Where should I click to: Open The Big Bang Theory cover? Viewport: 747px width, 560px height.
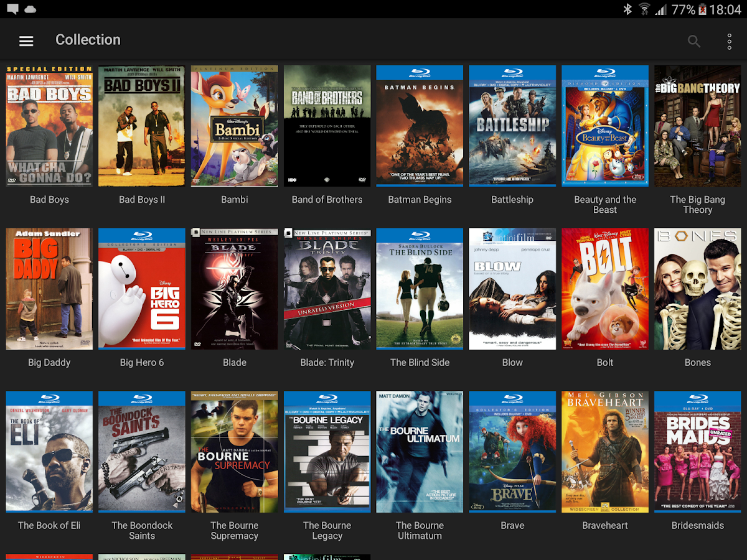point(697,126)
